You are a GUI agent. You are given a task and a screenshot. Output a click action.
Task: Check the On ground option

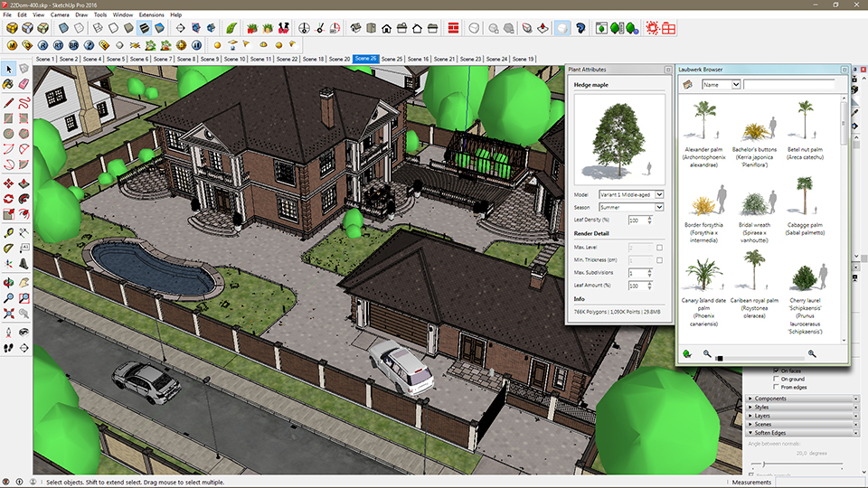775,379
